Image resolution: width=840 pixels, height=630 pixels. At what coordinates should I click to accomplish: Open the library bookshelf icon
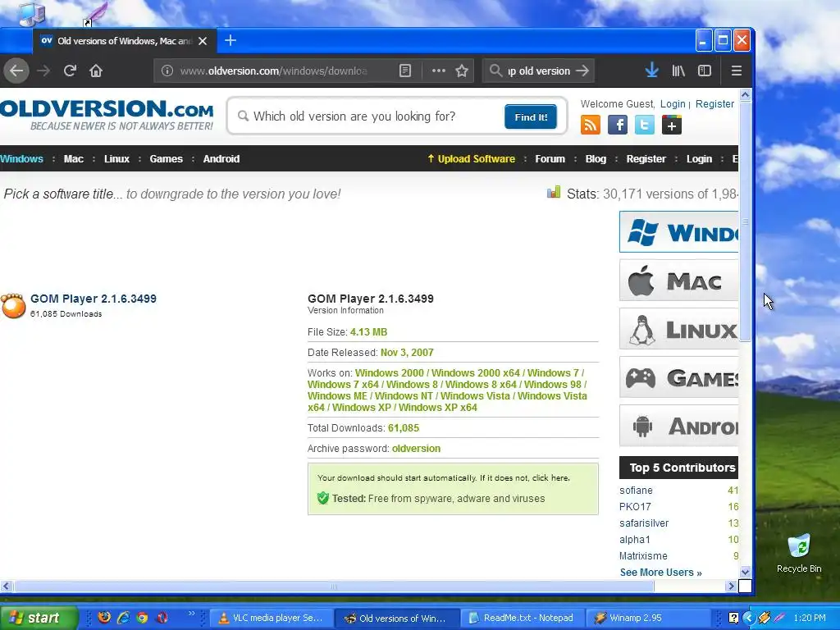coord(678,71)
